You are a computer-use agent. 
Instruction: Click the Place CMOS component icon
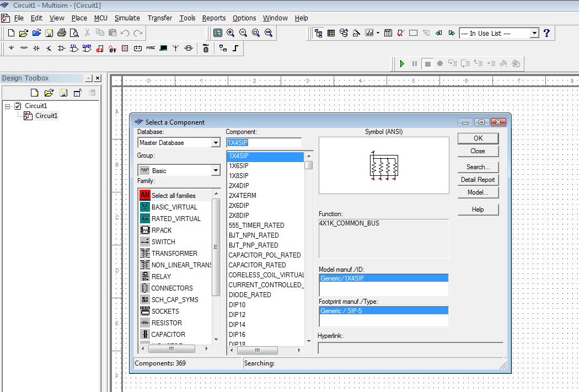tap(87, 49)
